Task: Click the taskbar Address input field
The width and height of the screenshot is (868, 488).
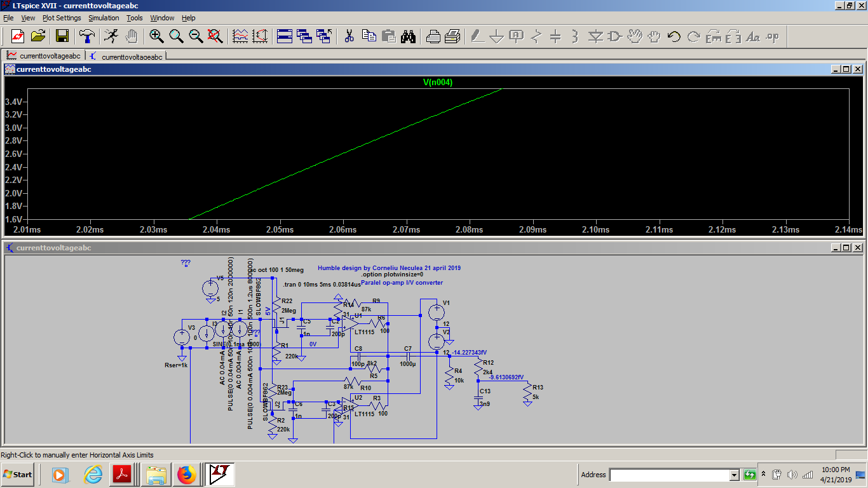Action: [x=669, y=475]
